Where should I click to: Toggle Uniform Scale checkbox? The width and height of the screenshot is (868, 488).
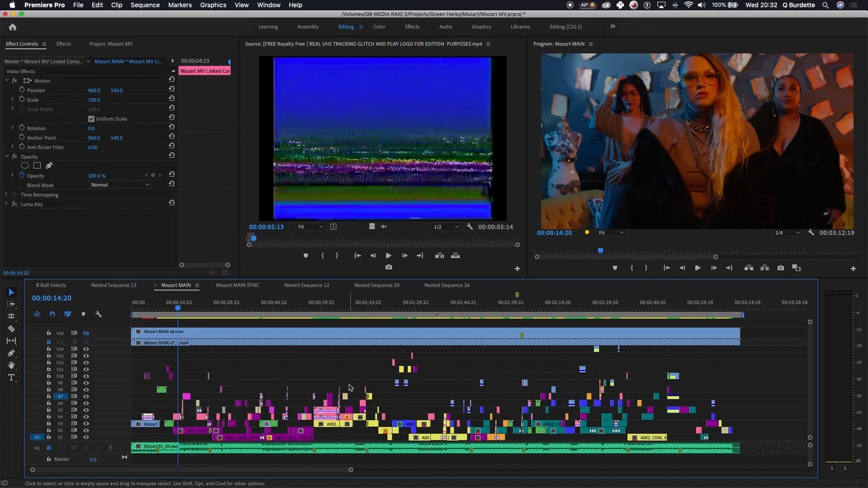pyautogui.click(x=91, y=119)
